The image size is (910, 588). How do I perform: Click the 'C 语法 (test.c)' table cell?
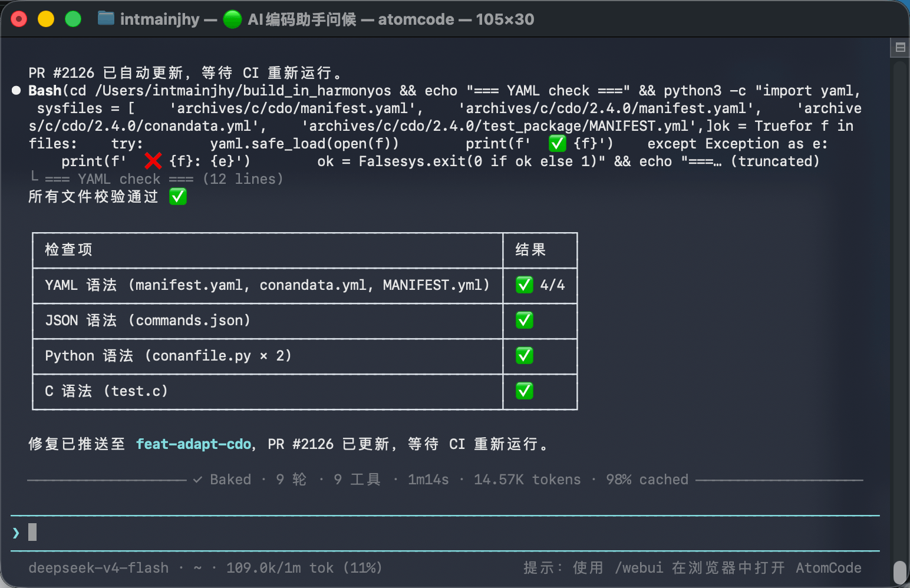(x=268, y=392)
